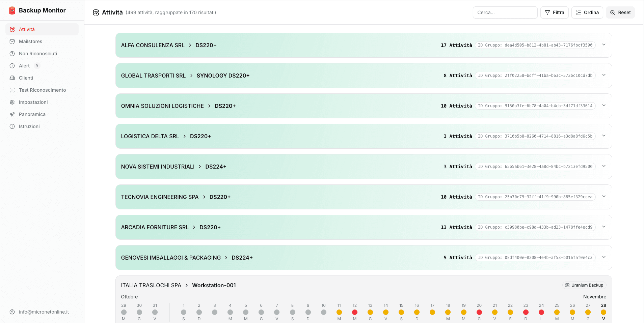Open Alert section showing 5 notifications

coord(24,65)
